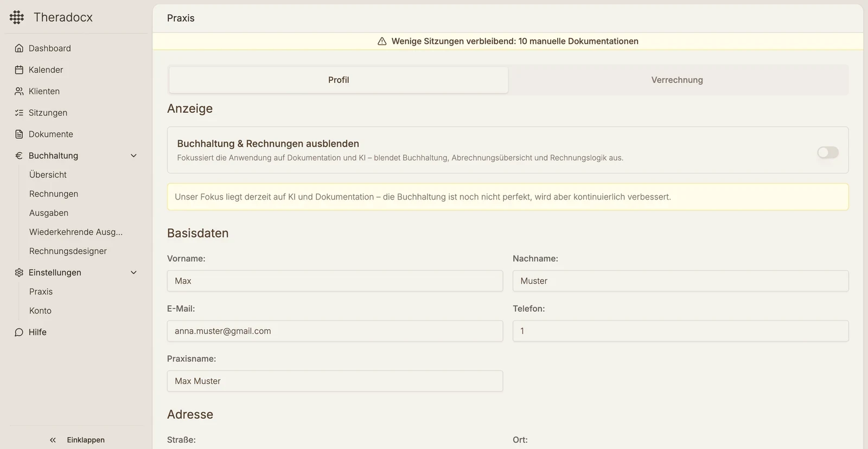Click the 'Adresse' section heading
Image resolution: width=868 pixels, height=449 pixels.
pos(190,414)
